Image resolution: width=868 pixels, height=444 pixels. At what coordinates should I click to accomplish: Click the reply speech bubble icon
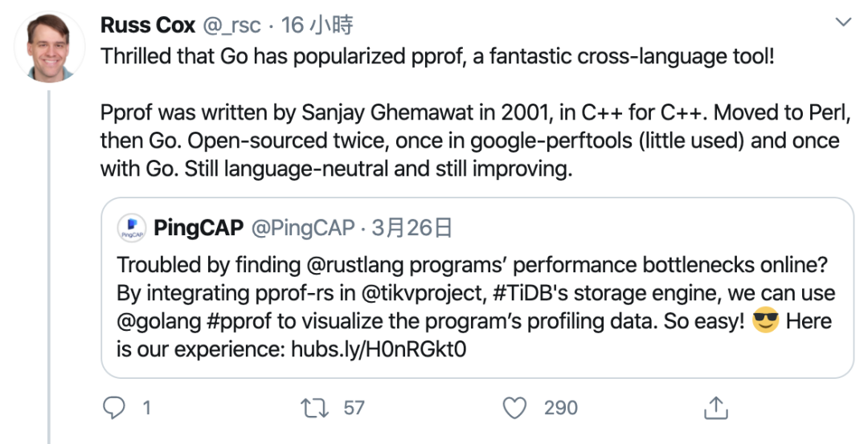coord(115,408)
